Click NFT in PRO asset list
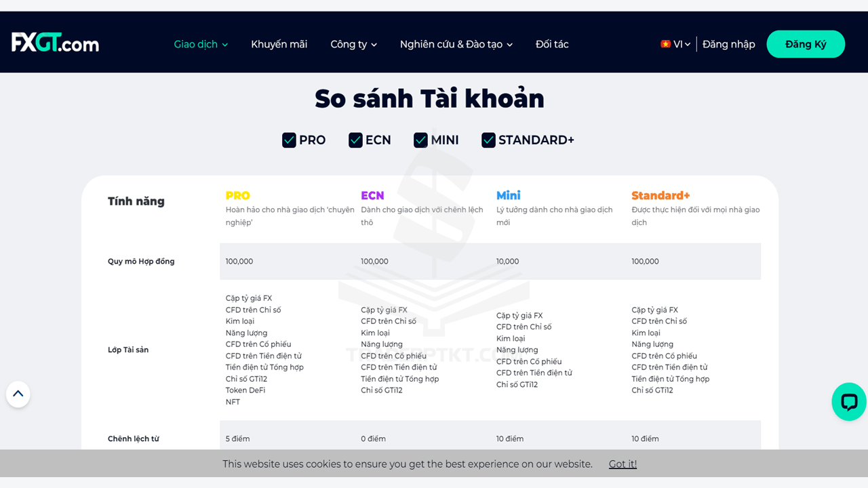The height and width of the screenshot is (488, 868). [x=233, y=402]
